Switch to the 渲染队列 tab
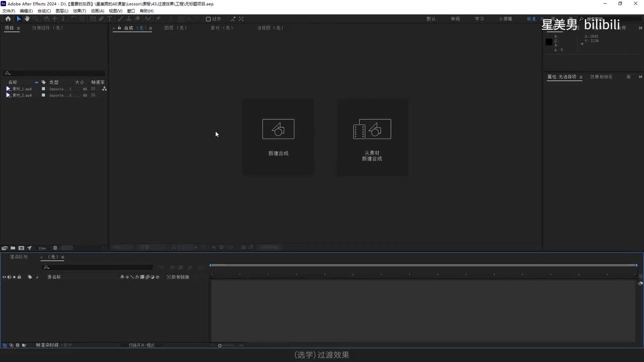Image resolution: width=644 pixels, height=362 pixels. pos(19,257)
